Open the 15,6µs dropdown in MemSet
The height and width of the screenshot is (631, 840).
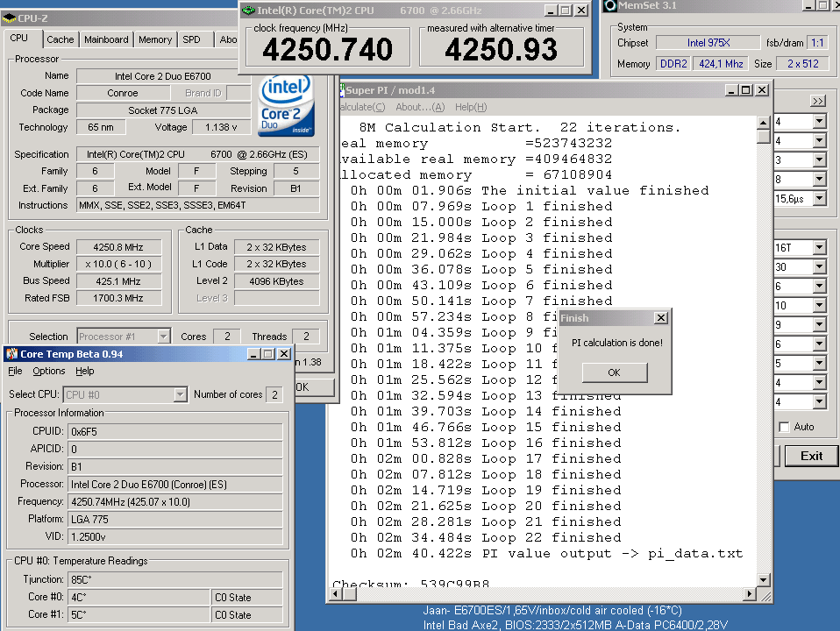(819, 199)
